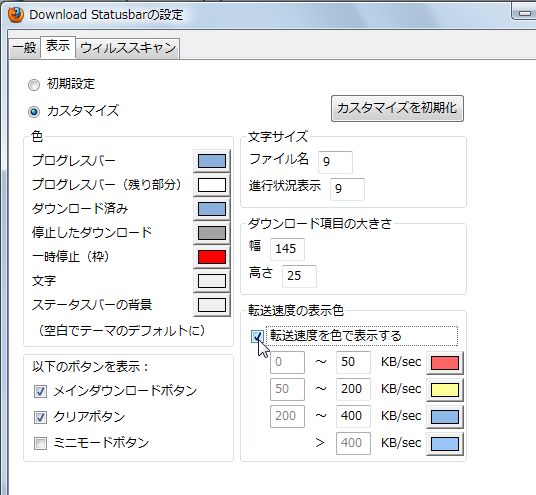This screenshot has height=495, width=536.
Task: Toggle the 転送速度を色で表示する checkbox
Action: (257, 336)
